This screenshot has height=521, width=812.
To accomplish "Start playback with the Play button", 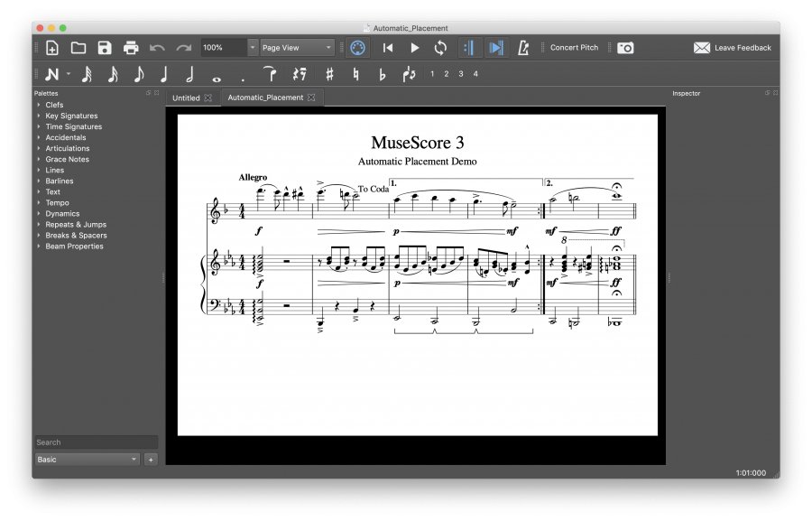I will (x=415, y=48).
